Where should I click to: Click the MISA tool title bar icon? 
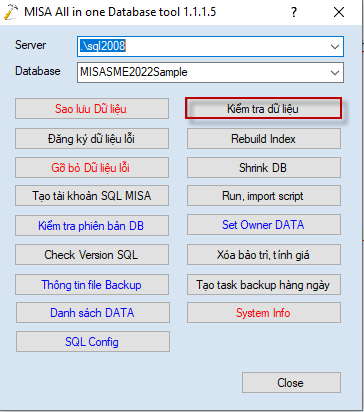11,12
